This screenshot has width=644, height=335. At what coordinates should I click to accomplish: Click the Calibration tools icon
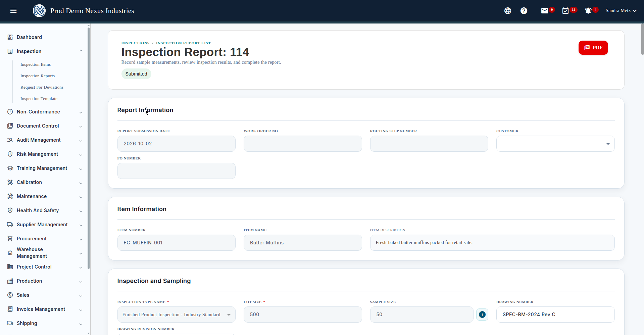[x=10, y=182]
